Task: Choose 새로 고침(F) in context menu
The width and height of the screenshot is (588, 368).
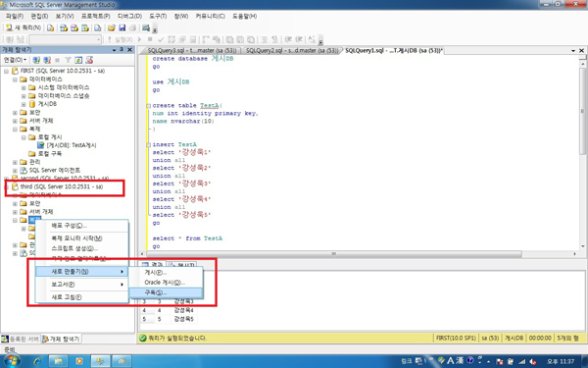Action: pyautogui.click(x=81, y=297)
